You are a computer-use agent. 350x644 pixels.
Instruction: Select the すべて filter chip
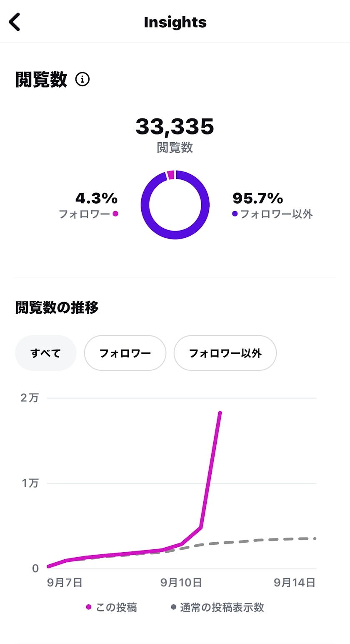(x=45, y=353)
